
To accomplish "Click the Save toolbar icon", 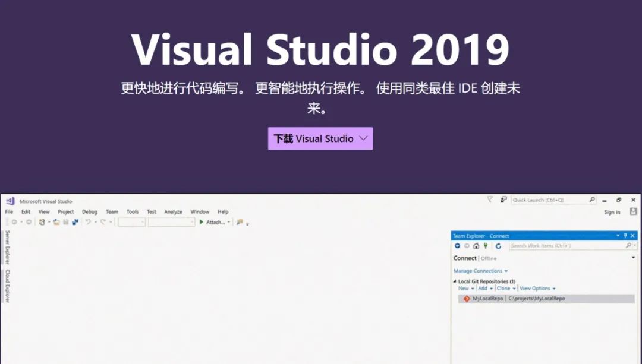I will [x=65, y=222].
